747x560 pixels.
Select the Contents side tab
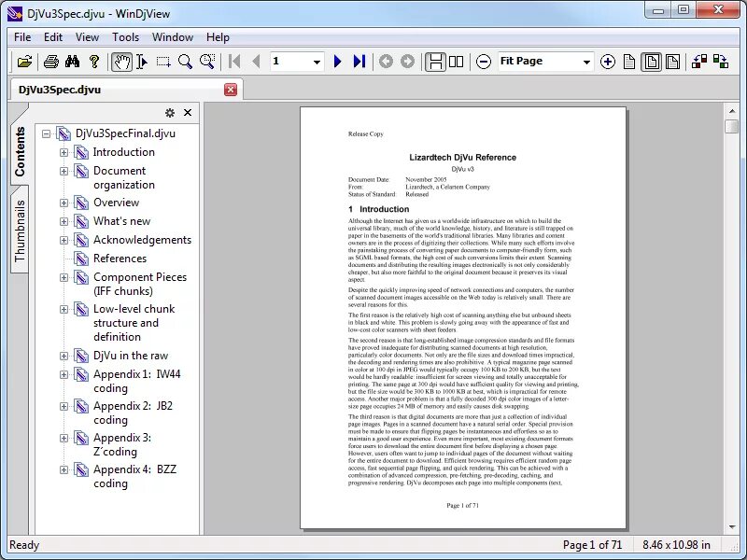point(20,151)
